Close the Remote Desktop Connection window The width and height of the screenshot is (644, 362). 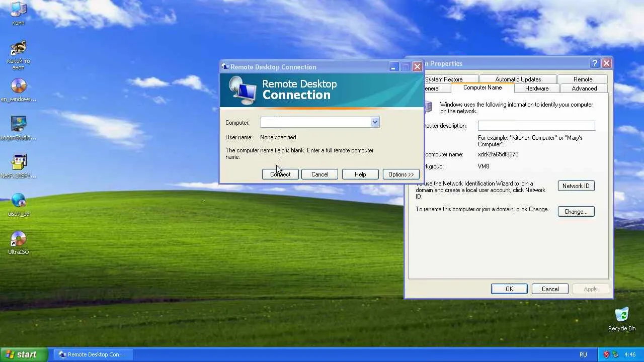417,67
